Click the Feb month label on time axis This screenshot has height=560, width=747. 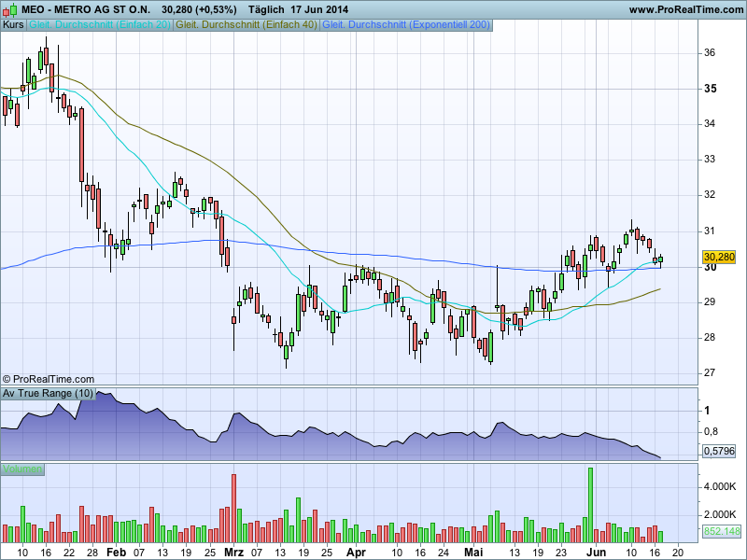pyautogui.click(x=116, y=553)
